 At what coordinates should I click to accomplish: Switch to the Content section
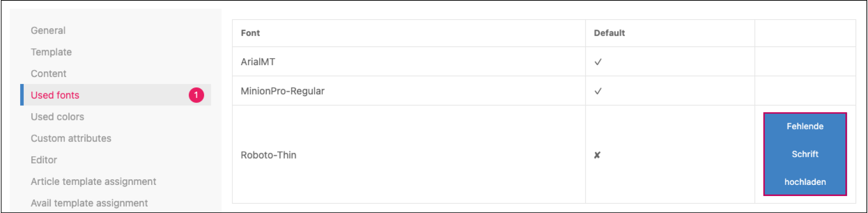coord(49,74)
